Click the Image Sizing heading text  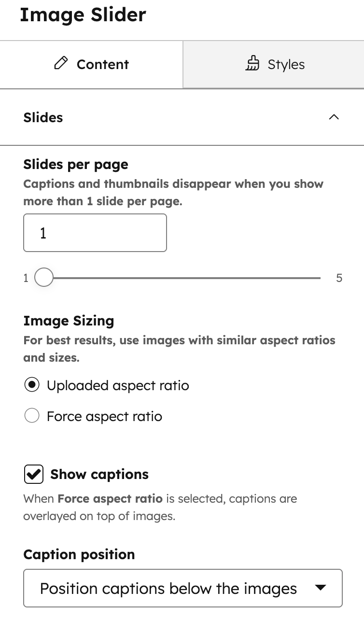pos(69,321)
